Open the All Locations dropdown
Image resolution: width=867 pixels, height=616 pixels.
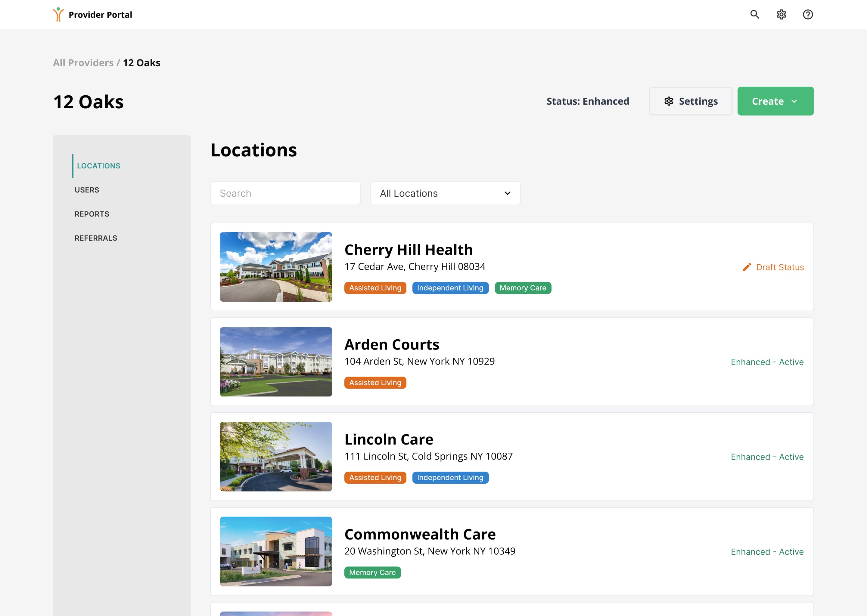(445, 193)
